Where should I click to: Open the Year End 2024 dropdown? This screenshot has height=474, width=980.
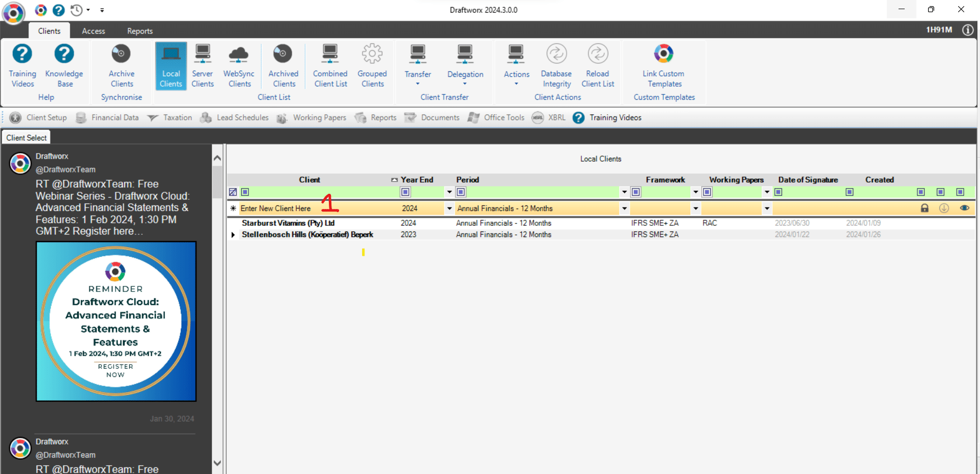pyautogui.click(x=449, y=209)
